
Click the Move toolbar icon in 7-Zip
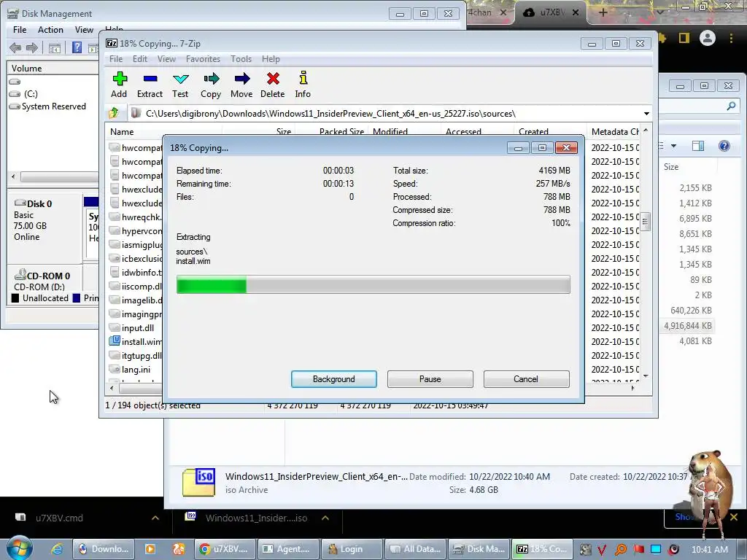(242, 79)
